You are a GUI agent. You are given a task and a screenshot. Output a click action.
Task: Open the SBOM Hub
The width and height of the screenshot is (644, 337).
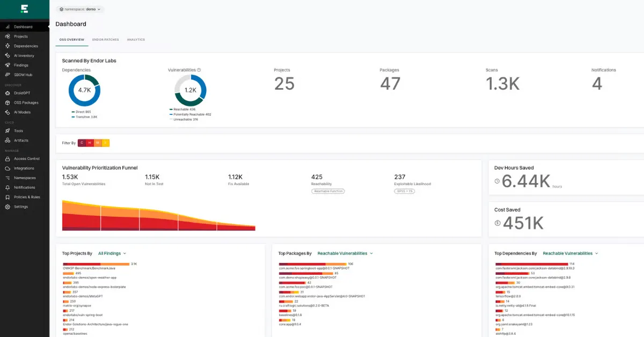23,75
